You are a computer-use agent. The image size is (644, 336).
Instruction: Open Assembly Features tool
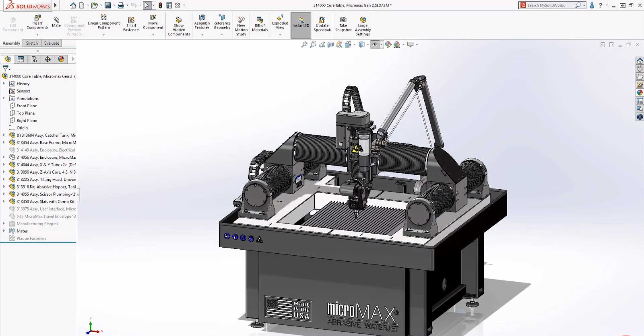(x=202, y=23)
